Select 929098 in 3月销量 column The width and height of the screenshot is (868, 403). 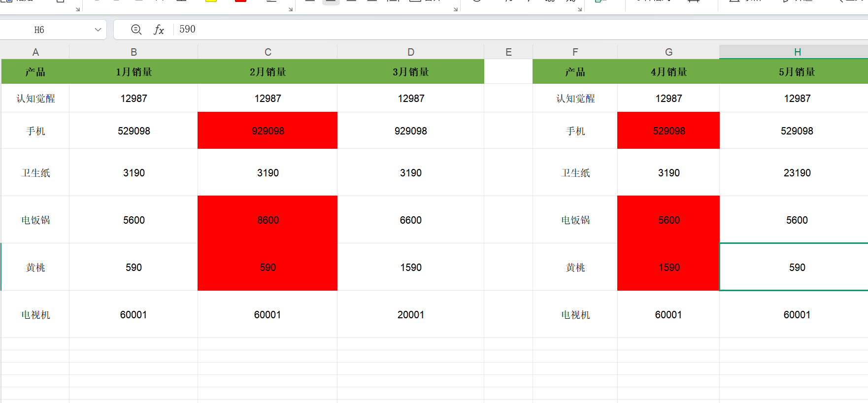click(x=411, y=131)
